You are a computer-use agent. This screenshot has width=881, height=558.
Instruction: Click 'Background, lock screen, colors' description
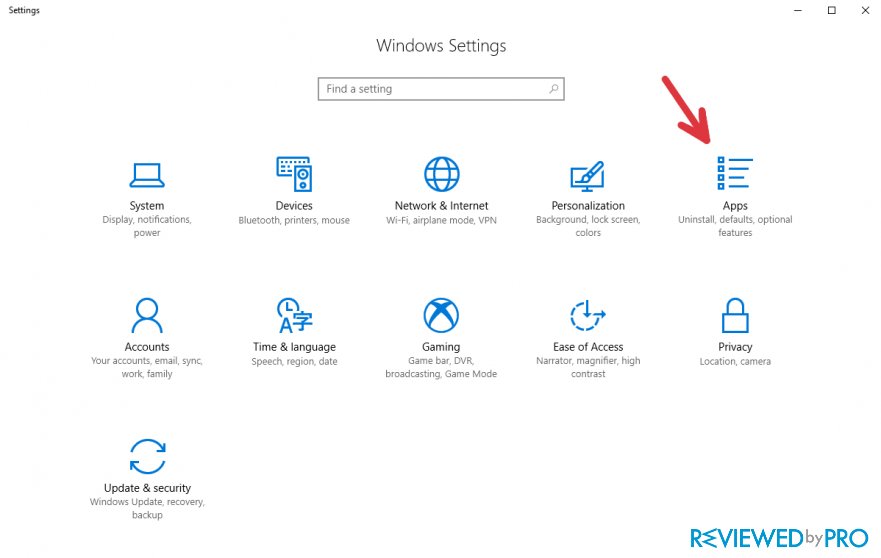[x=588, y=226]
